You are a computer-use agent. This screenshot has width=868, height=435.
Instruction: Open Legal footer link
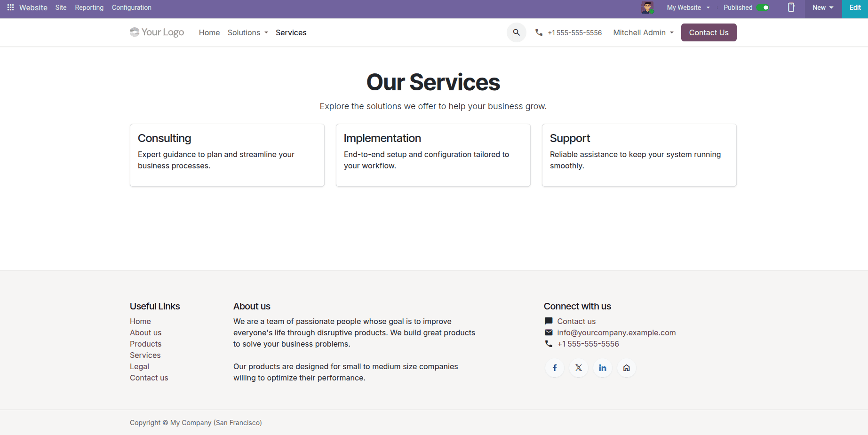[139, 366]
